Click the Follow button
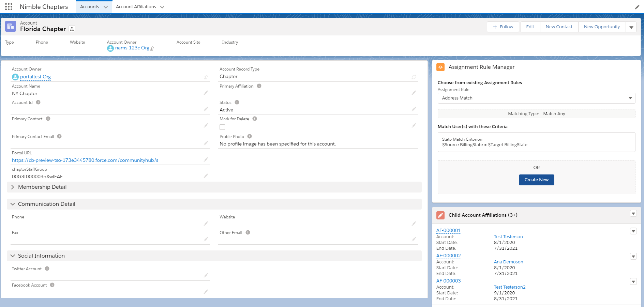Viewport: 644px width, 307px height. tap(503, 27)
